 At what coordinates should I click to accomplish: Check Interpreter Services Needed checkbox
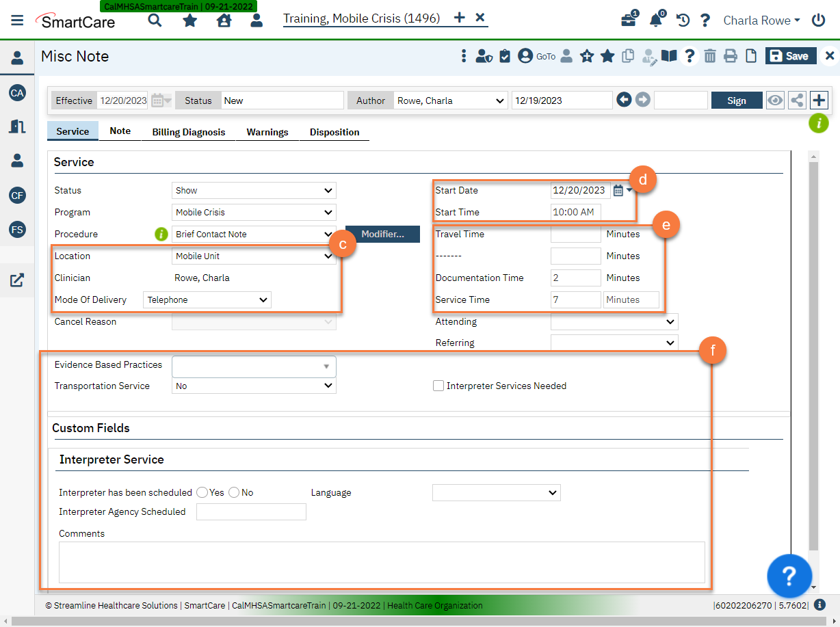[438, 386]
